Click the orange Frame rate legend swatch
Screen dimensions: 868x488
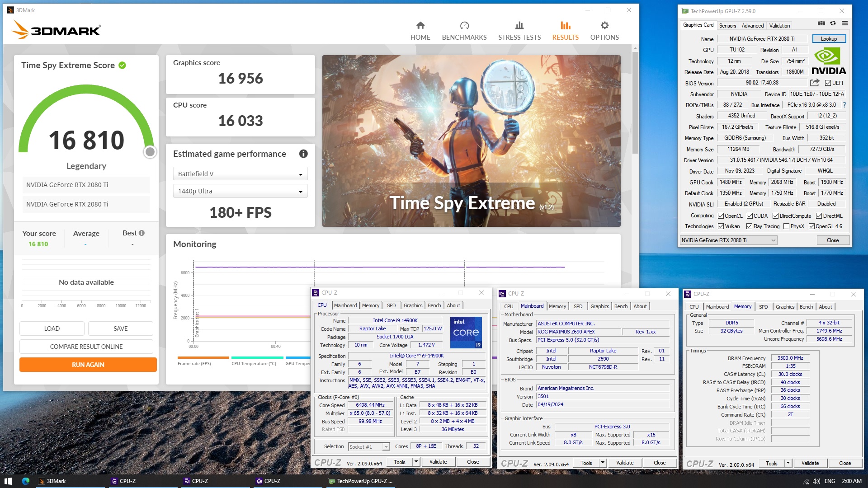tap(203, 358)
